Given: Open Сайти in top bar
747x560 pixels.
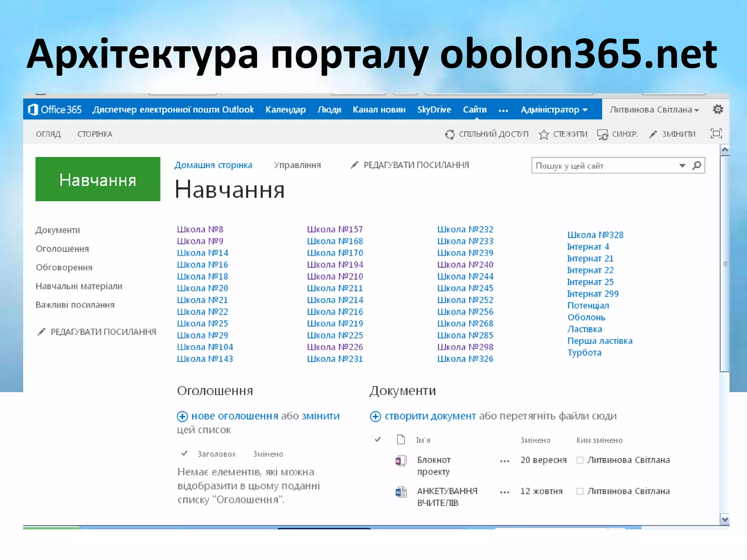Looking at the screenshot, I should [475, 110].
